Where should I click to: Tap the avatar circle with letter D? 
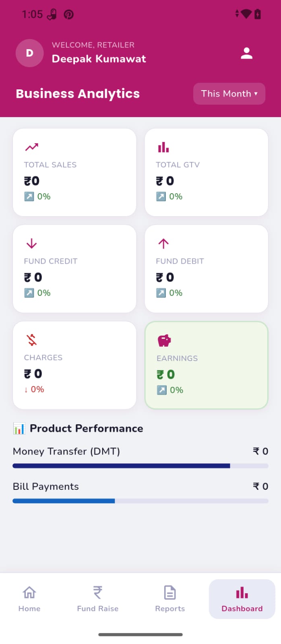(29, 53)
